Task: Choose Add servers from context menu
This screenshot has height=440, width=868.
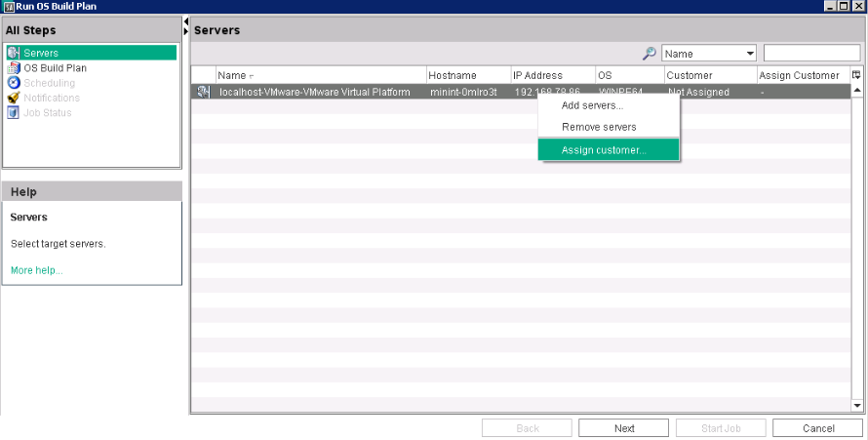Action: pyautogui.click(x=592, y=105)
